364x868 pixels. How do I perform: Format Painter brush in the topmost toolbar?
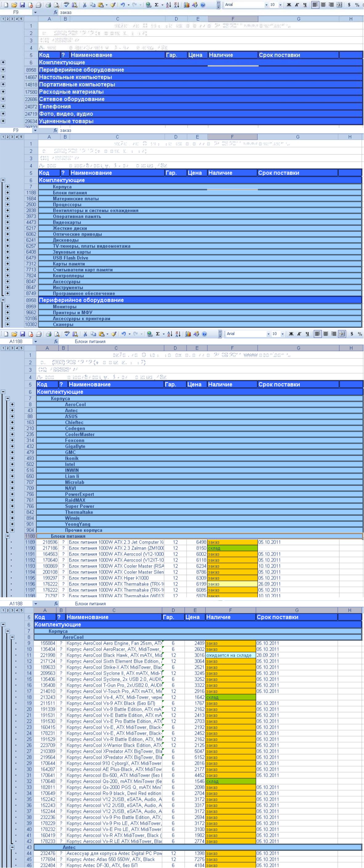113,5
